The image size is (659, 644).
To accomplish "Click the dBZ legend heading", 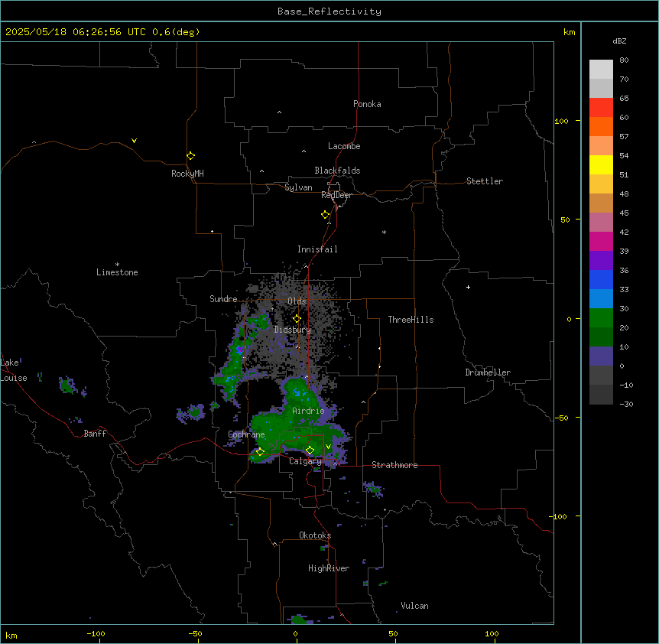I will click(x=619, y=41).
